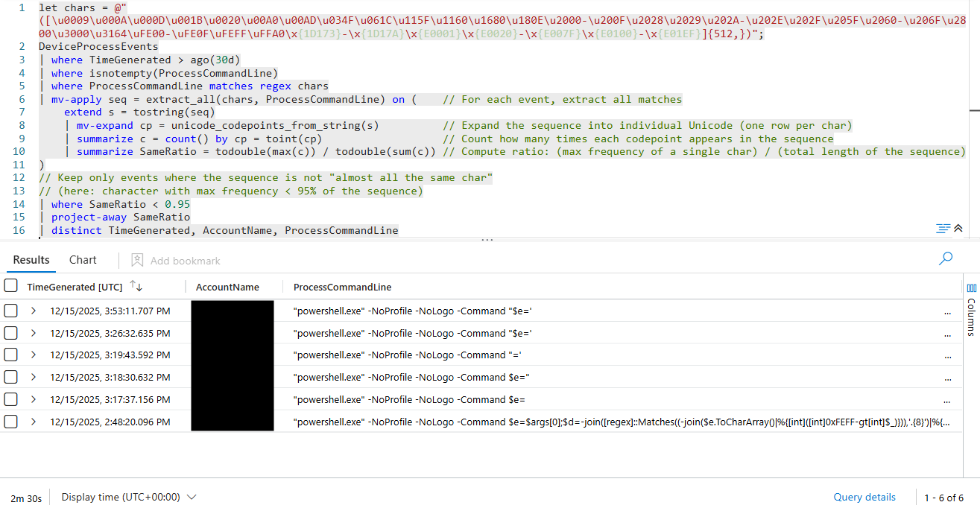
Task: Collapse the query editor with double chevron
Action: click(958, 228)
